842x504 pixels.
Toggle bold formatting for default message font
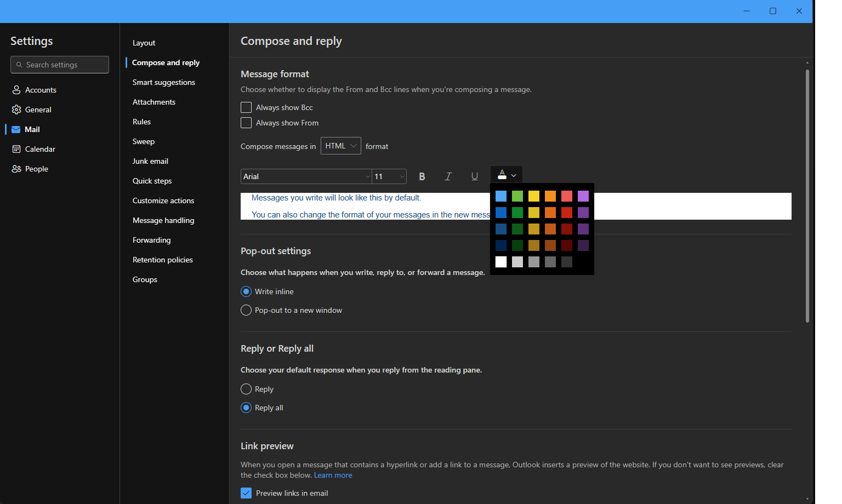pyautogui.click(x=422, y=176)
